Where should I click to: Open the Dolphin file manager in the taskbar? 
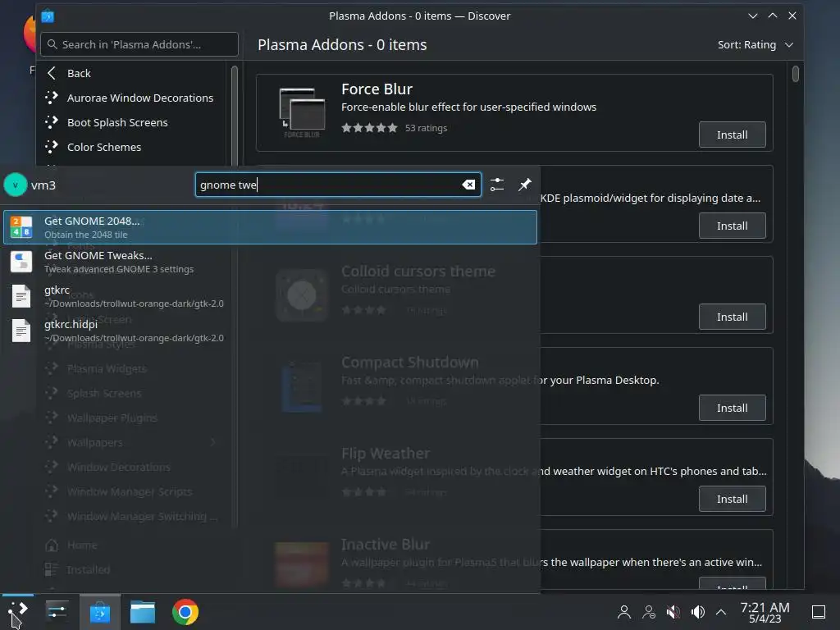pos(143,611)
